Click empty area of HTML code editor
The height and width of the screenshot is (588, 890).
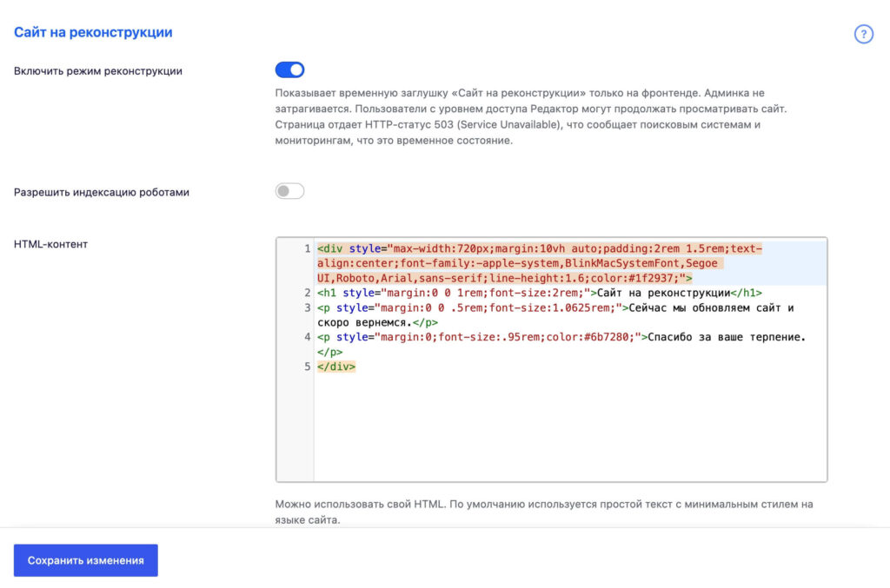tap(570, 428)
